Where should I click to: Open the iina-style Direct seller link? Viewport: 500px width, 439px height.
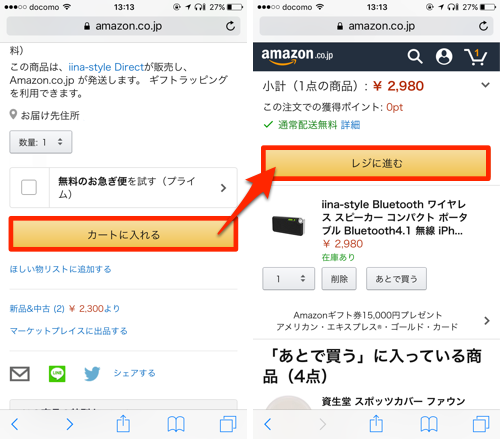106,67
